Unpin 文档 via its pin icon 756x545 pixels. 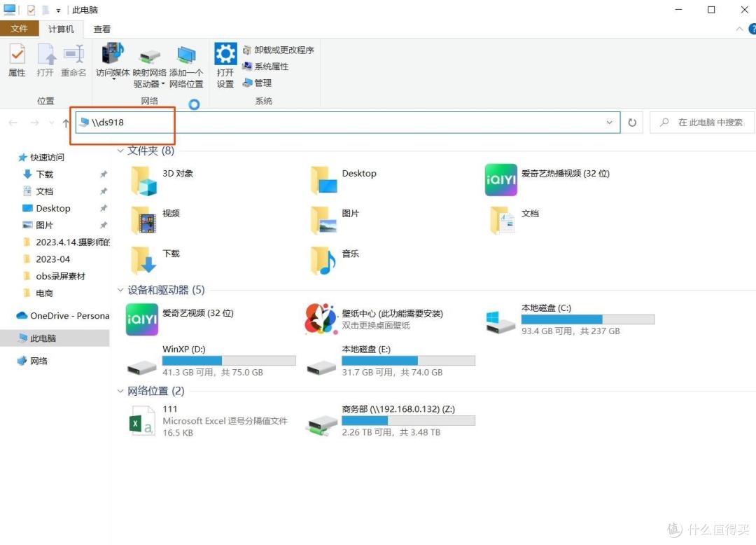coord(103,191)
